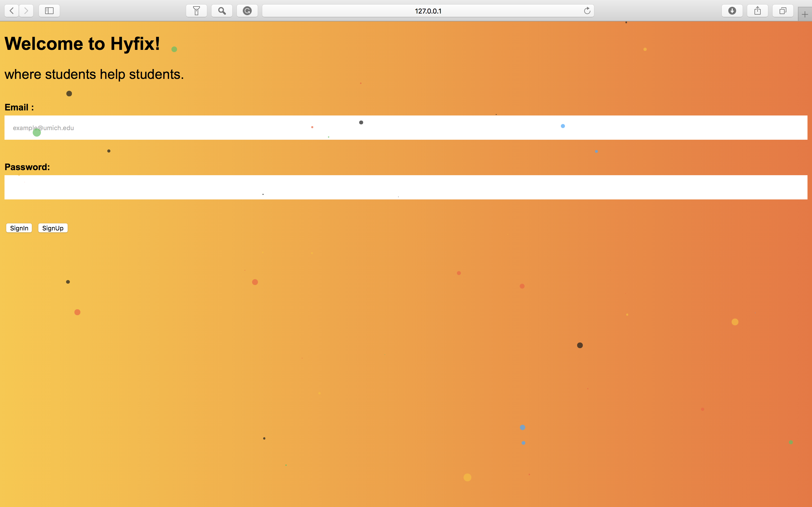Show downloads via the download icon
The image size is (812, 507).
click(732, 11)
